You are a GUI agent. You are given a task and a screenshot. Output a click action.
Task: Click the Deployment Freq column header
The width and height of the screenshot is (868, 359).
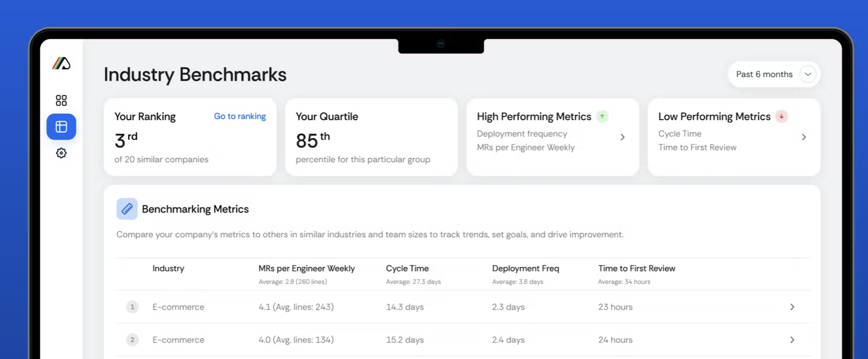[525, 269]
